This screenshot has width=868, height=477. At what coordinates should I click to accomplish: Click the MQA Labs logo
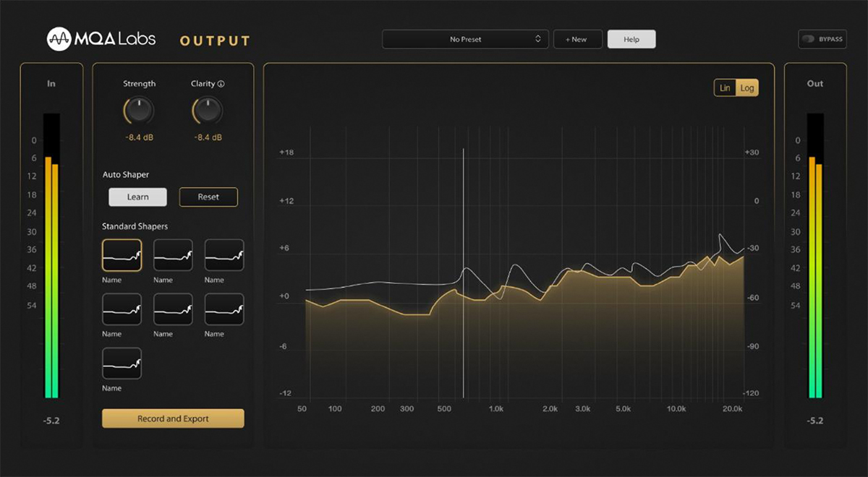click(x=101, y=39)
